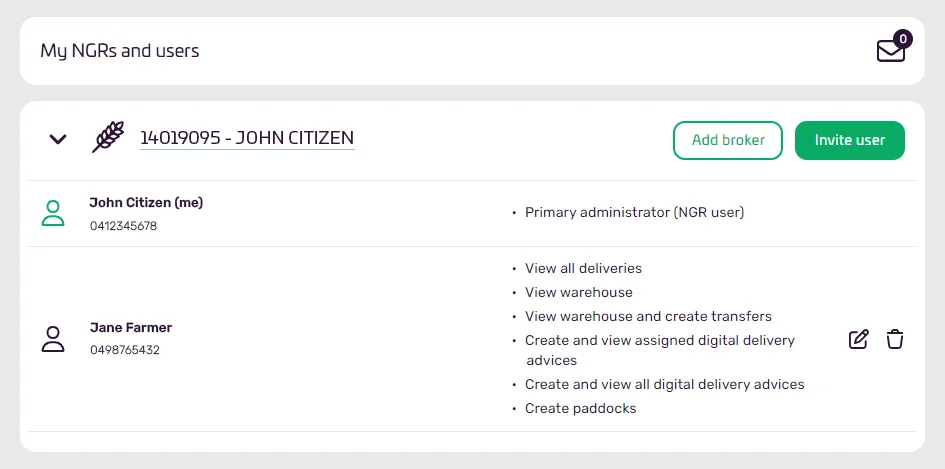This screenshot has height=469, width=945.
Task: Click View warehouse and create transfers permission
Action: (x=648, y=316)
